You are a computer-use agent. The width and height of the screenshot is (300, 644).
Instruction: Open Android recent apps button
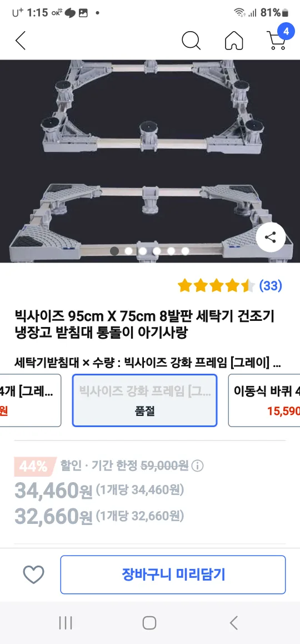pos(66,623)
